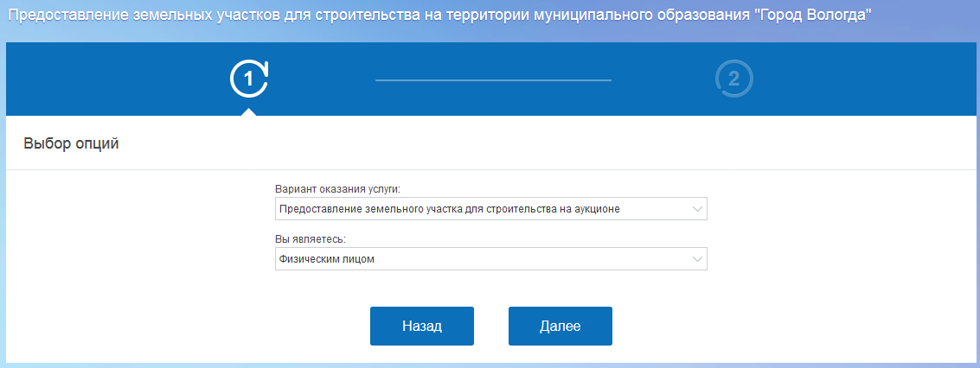Click the white triangle pointer under step 1
The height and width of the screenshot is (368, 980).
tap(249, 111)
